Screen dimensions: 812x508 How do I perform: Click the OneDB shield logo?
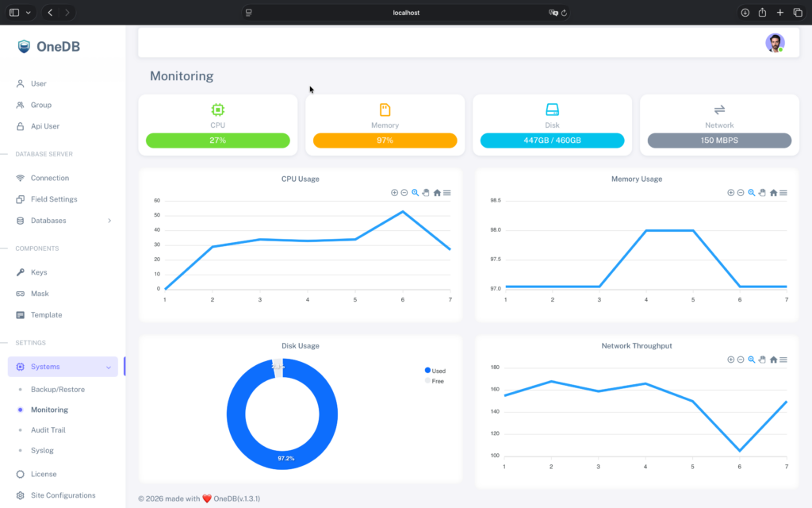pos(24,46)
